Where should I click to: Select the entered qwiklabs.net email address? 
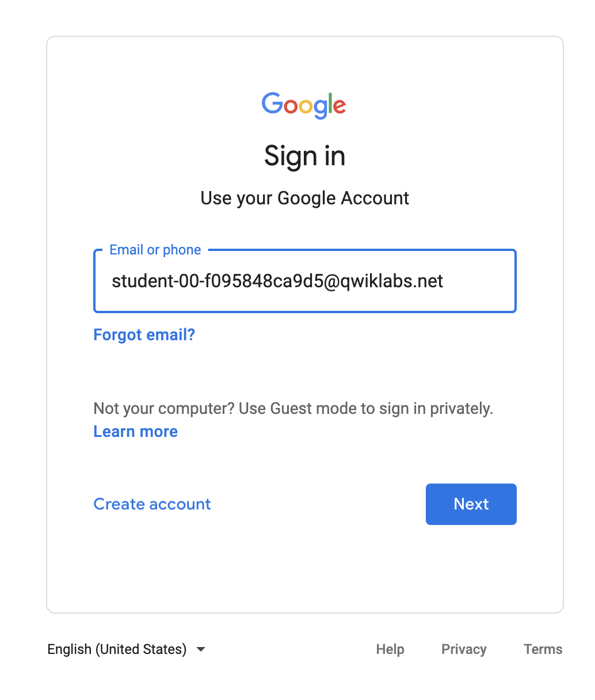[277, 281]
